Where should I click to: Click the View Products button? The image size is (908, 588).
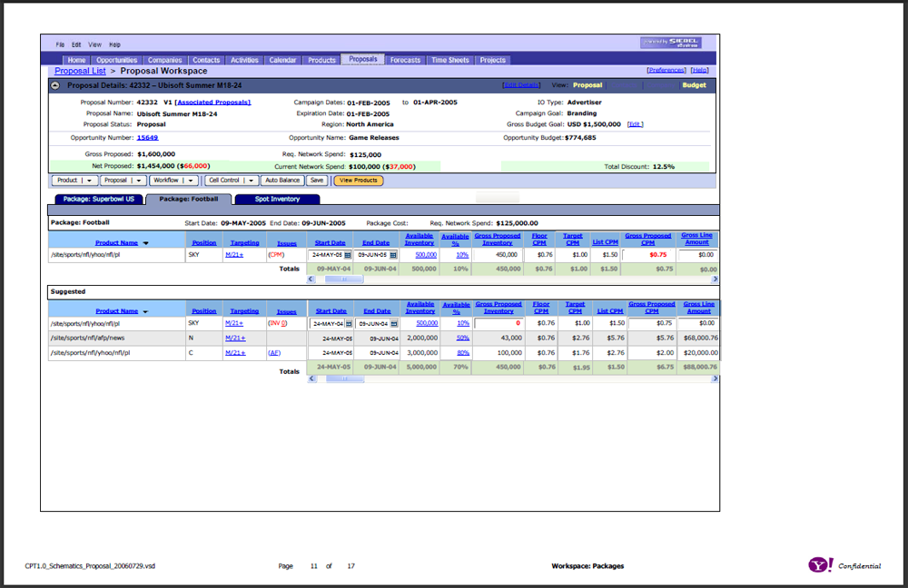point(360,180)
